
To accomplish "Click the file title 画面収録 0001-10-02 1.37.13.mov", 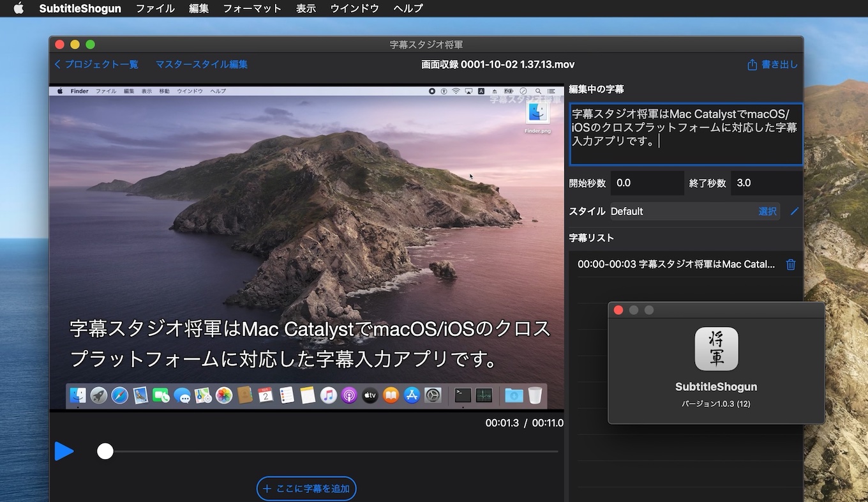I will click(498, 65).
